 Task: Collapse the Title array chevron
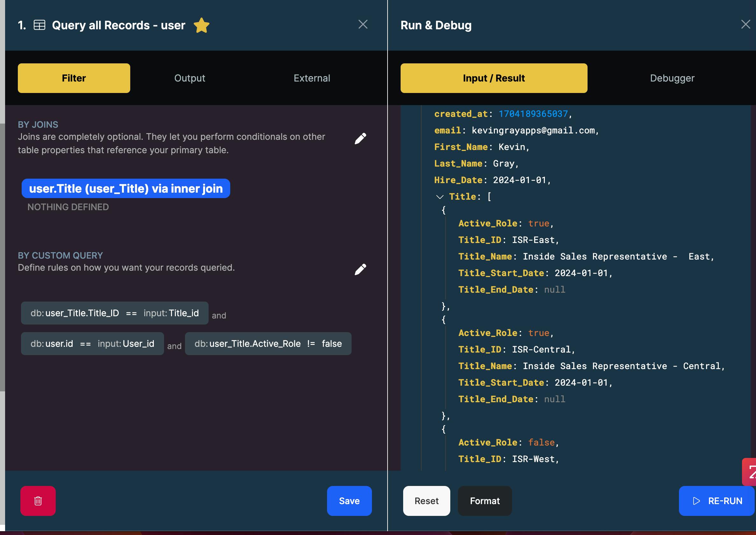tap(439, 197)
